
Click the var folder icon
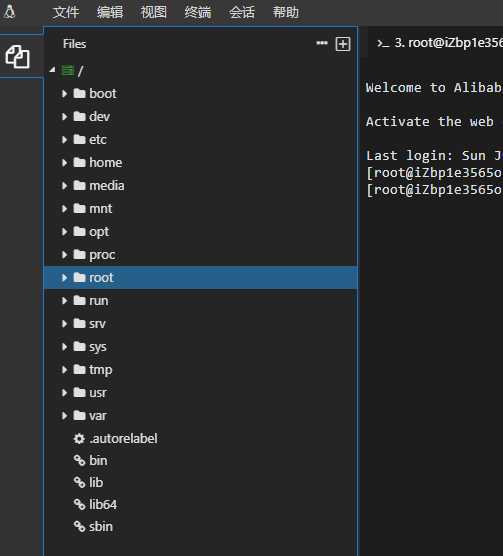click(x=79, y=415)
